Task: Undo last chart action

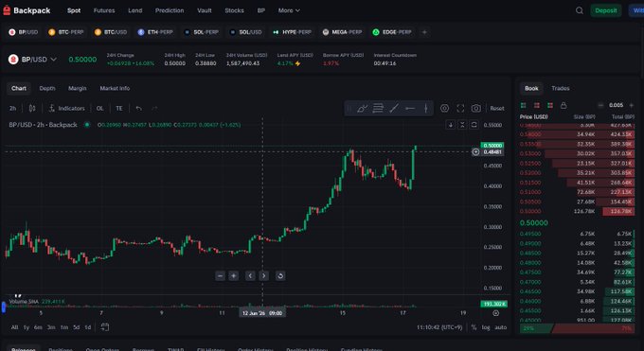Action: click(x=139, y=109)
